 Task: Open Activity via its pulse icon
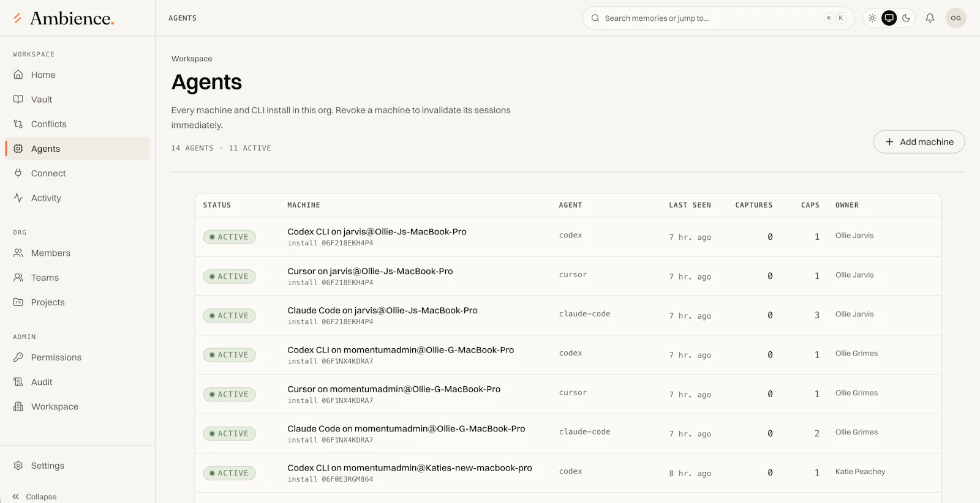tap(18, 198)
